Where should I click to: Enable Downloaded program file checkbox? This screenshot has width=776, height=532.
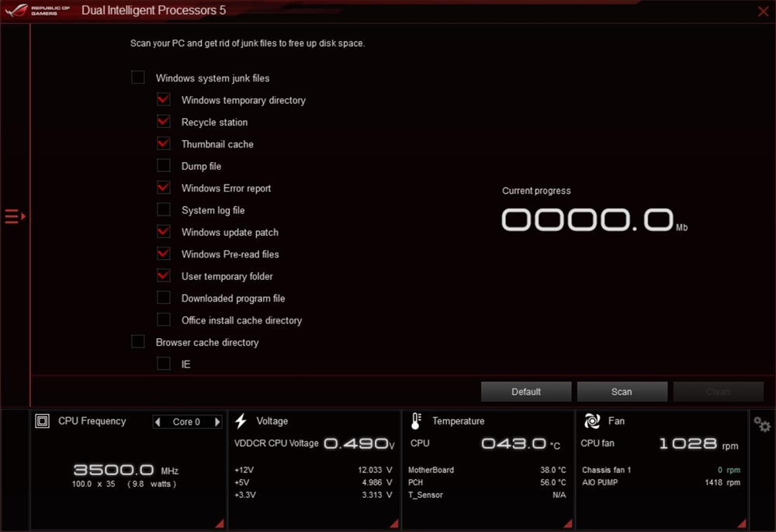pyautogui.click(x=164, y=298)
